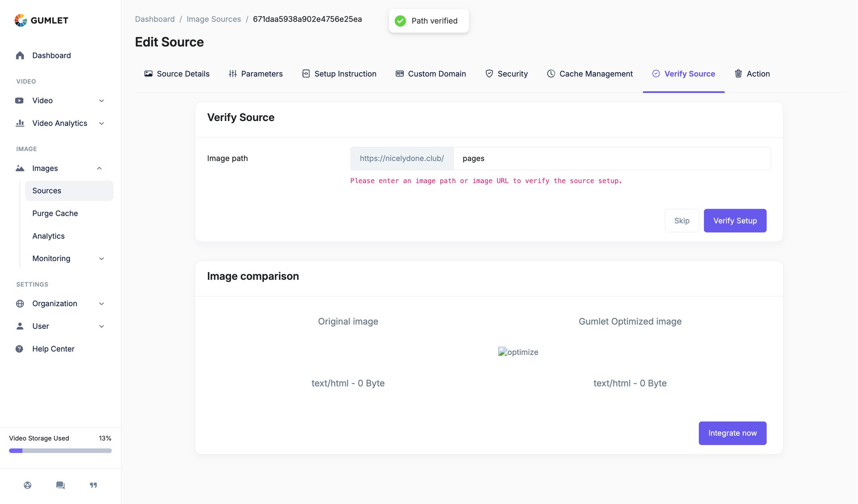Click the lifebuoy support icon at bottom
858x504 pixels.
tap(28, 485)
